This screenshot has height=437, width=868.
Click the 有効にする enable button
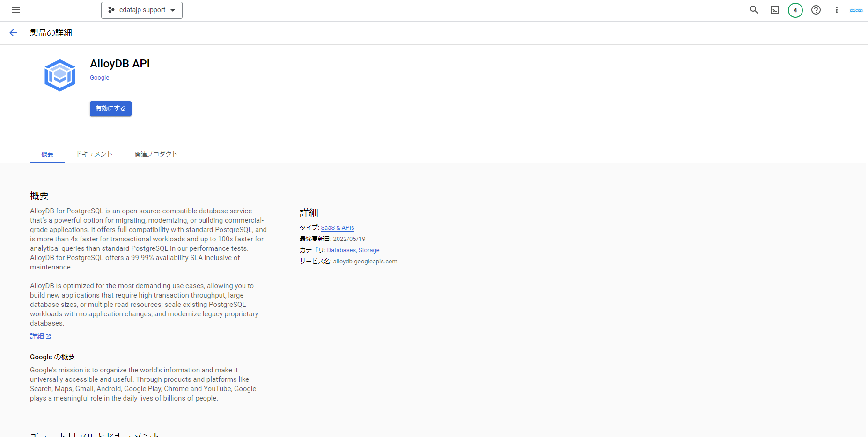tap(110, 109)
